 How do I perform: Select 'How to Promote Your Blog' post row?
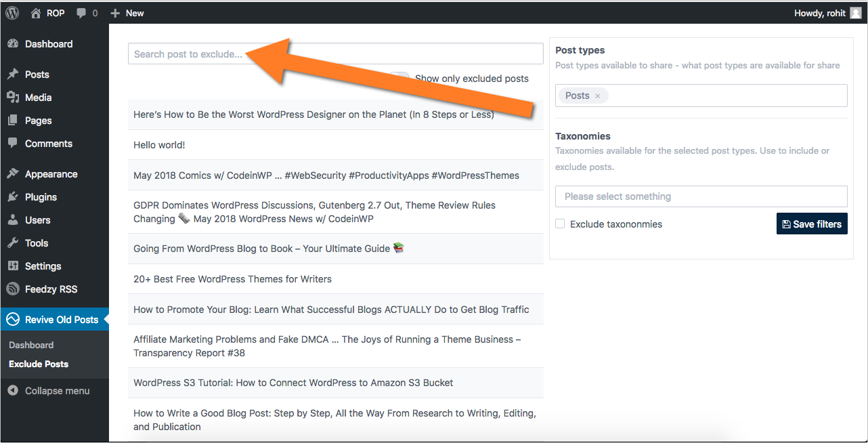[x=336, y=310]
